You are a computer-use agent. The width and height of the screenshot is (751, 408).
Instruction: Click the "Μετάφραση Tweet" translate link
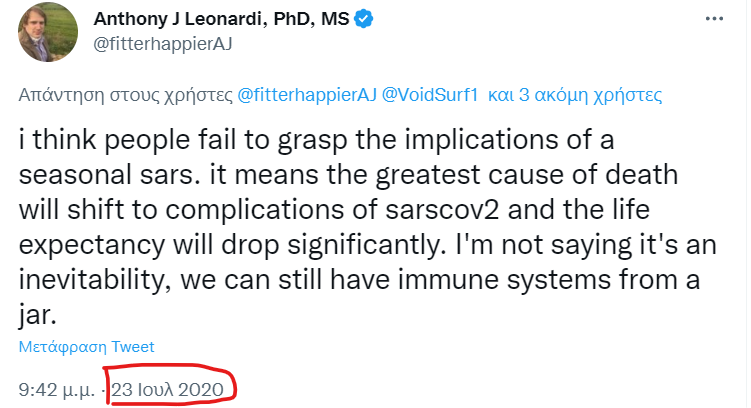tap(87, 347)
